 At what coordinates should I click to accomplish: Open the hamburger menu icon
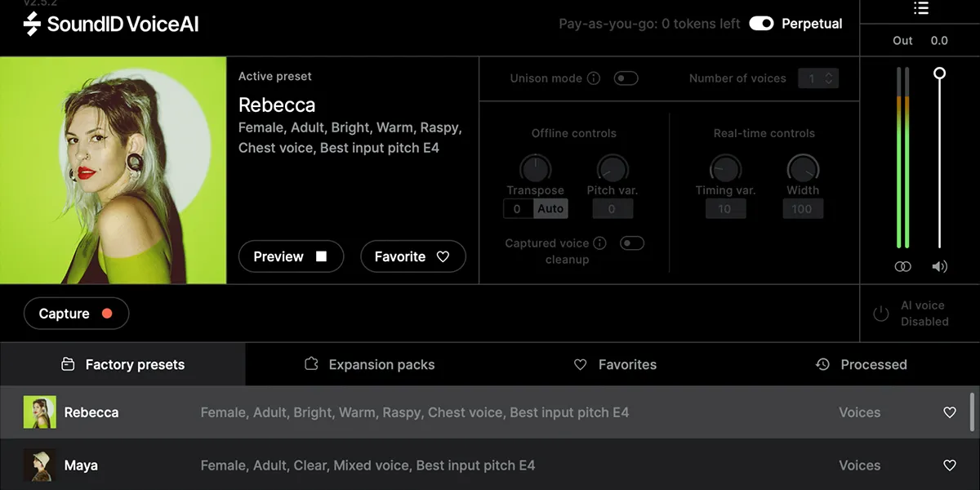point(921,8)
